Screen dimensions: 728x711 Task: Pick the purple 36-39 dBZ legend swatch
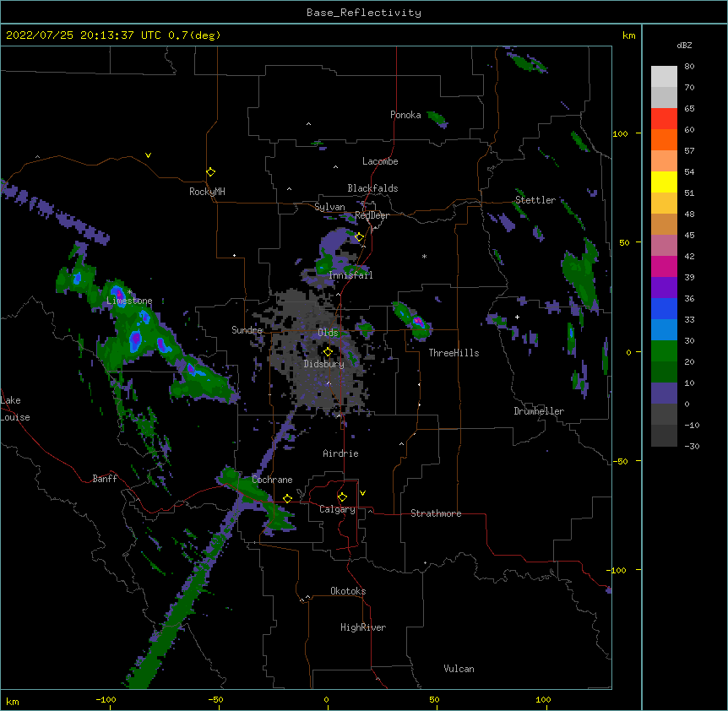(664, 288)
